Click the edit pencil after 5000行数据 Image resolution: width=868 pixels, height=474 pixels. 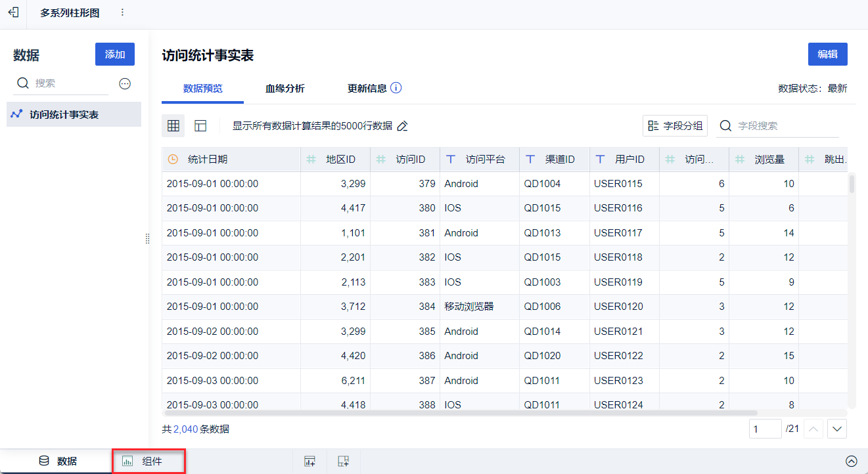click(x=402, y=126)
